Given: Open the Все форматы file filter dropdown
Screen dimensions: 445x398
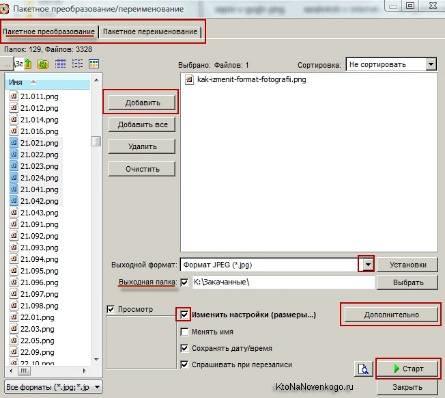Looking at the screenshot, I should pyautogui.click(x=53, y=387).
